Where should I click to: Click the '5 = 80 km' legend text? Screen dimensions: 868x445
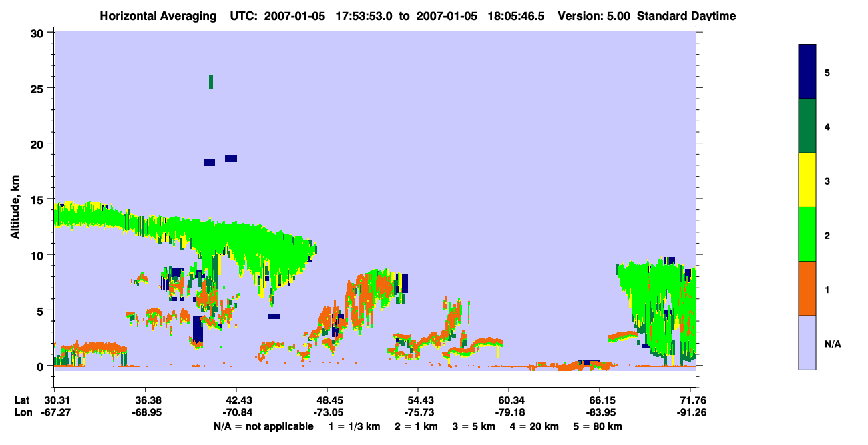(598, 426)
